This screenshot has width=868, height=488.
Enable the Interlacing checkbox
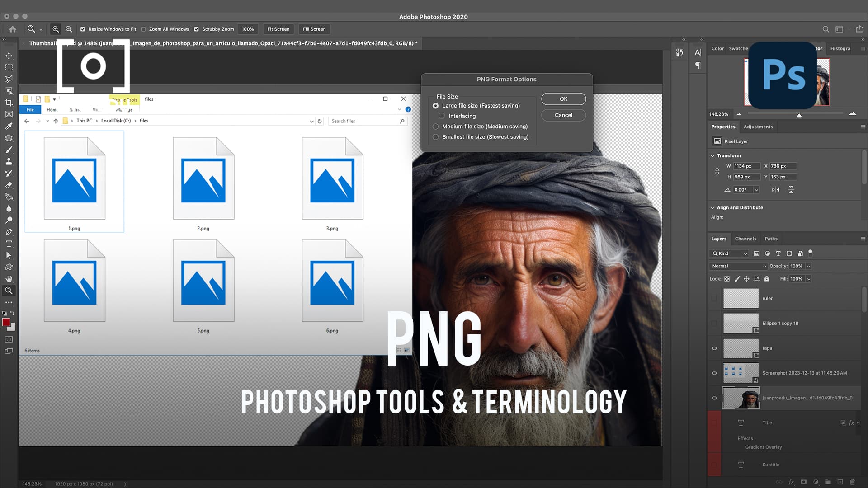click(x=442, y=116)
